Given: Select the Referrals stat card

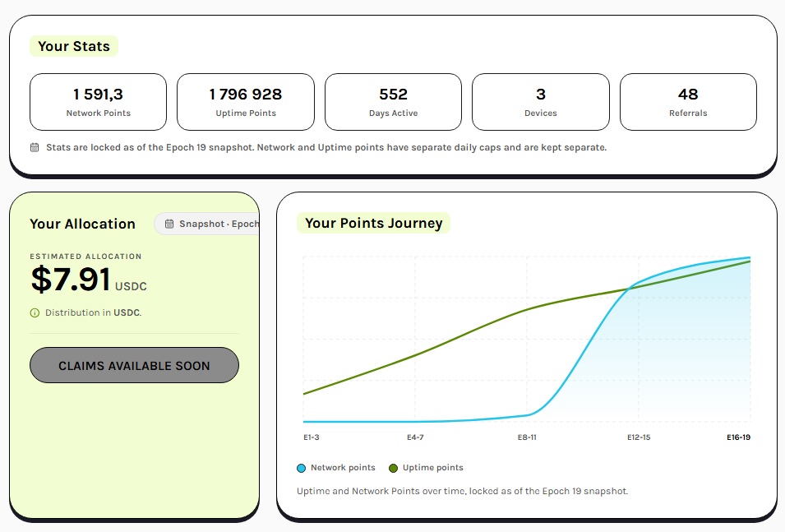Looking at the screenshot, I should coord(688,102).
